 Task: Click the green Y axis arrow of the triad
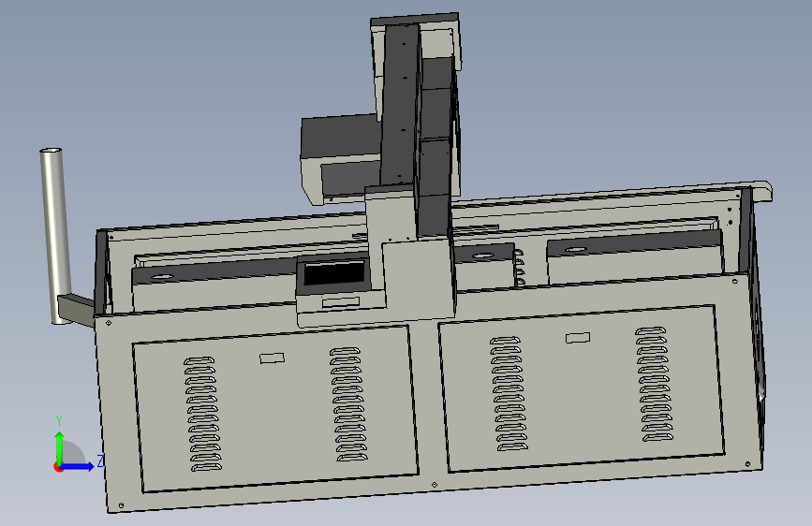tap(60, 446)
